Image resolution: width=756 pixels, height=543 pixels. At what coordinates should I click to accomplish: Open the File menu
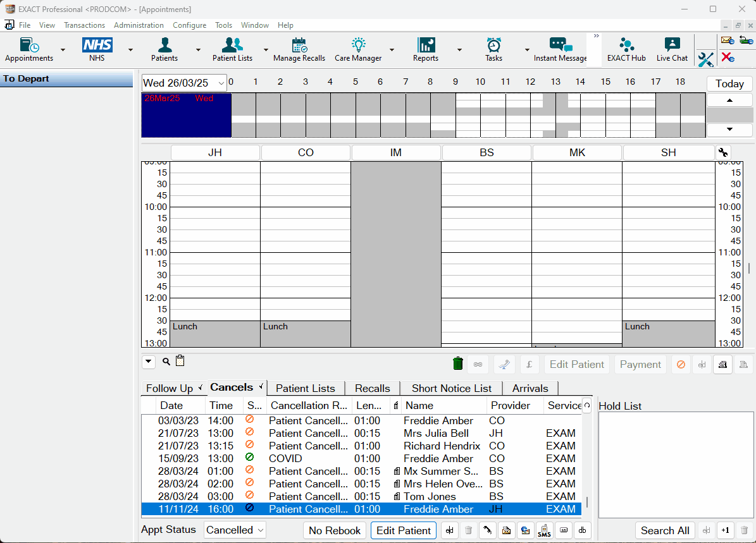(x=25, y=25)
